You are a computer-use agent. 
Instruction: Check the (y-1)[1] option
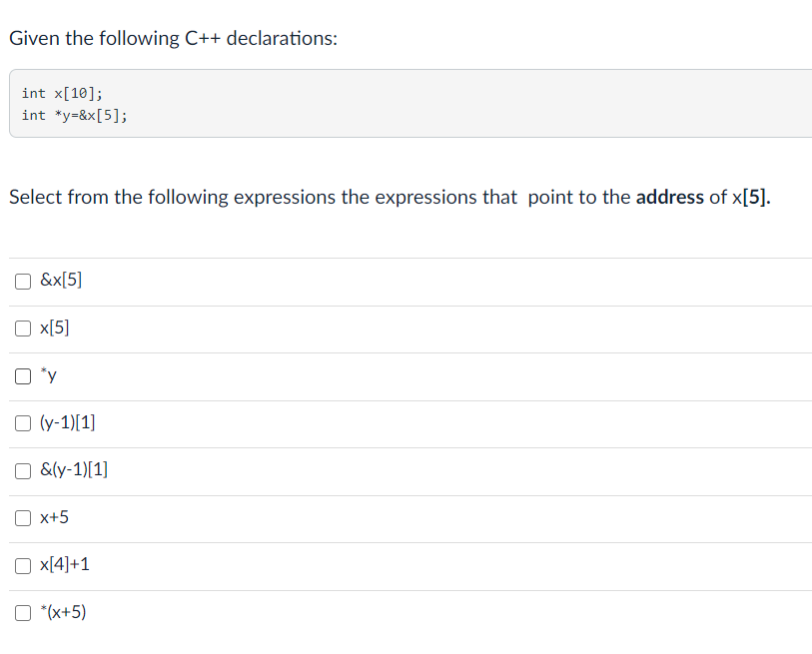click(x=22, y=422)
